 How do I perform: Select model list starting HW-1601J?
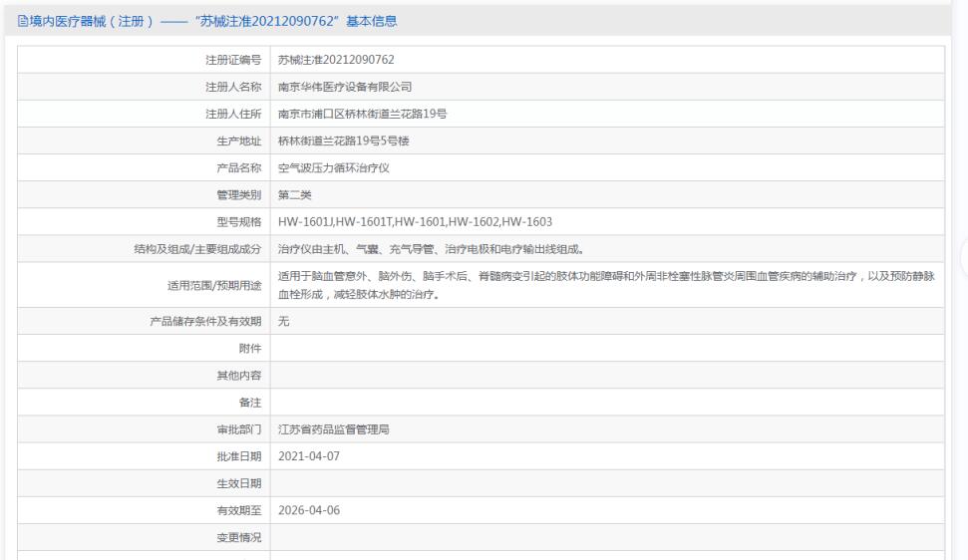[x=415, y=222]
